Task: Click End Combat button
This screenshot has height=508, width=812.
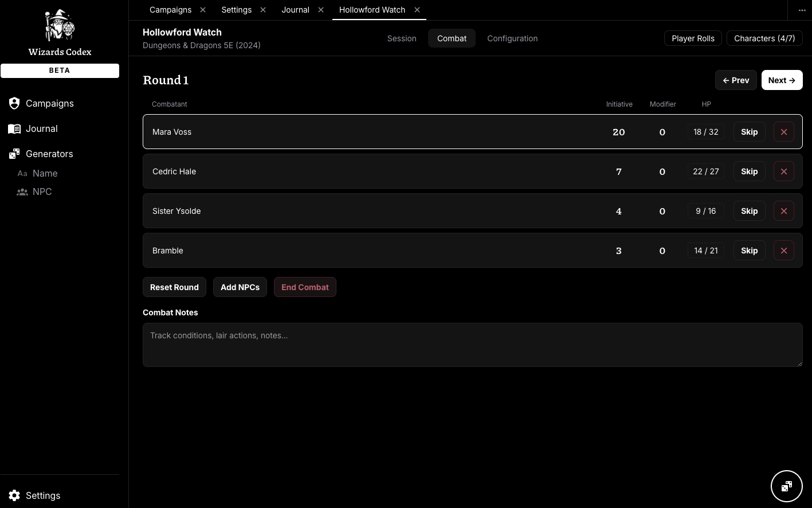Action: tap(305, 287)
